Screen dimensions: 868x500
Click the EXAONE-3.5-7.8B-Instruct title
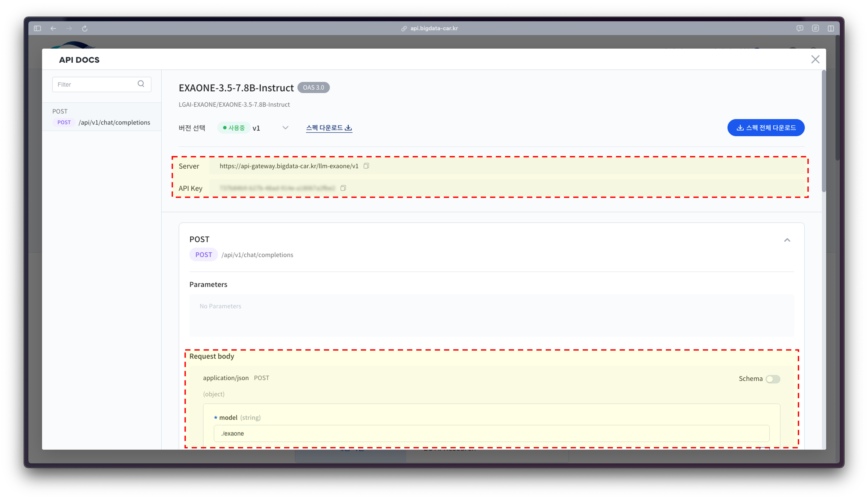tap(236, 88)
